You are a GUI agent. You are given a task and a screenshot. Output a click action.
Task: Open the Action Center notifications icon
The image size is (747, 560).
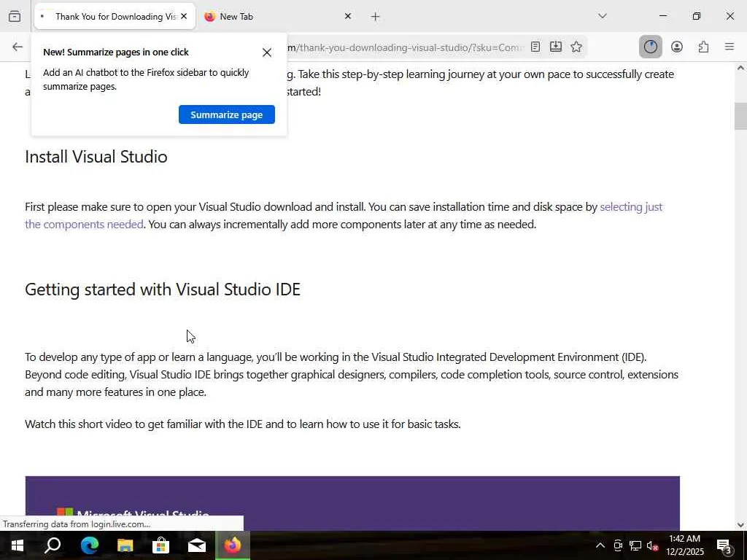coord(724,546)
